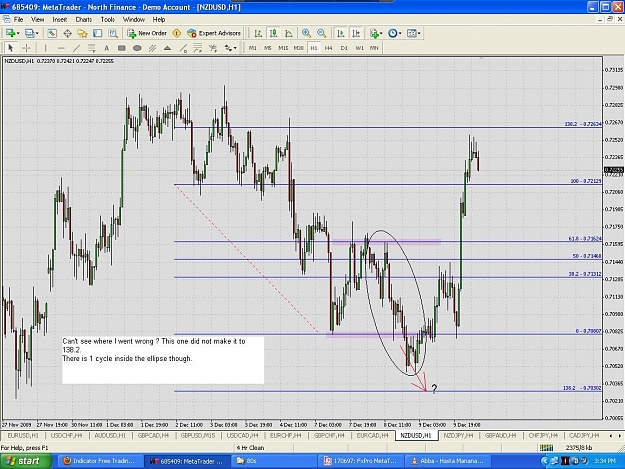Viewport: 625px width, 469px height.
Task: Select the arrow cursor tool
Action: 11,48
